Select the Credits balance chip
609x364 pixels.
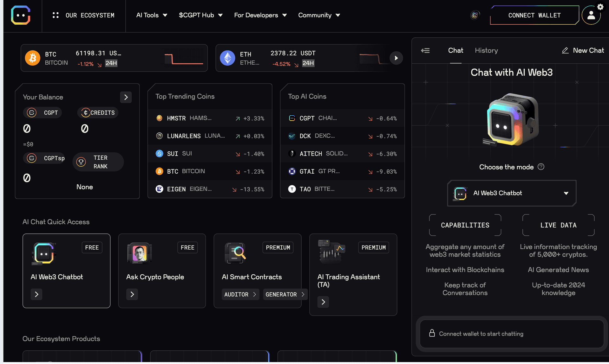[x=98, y=112]
